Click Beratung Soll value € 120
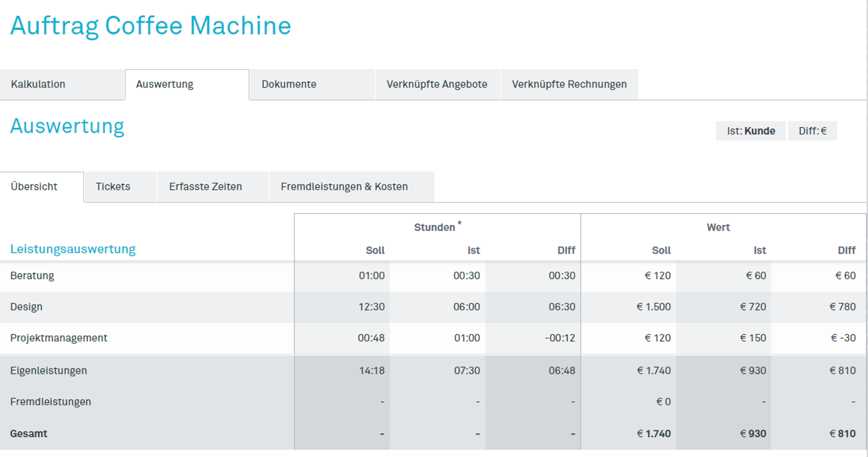 click(x=658, y=276)
